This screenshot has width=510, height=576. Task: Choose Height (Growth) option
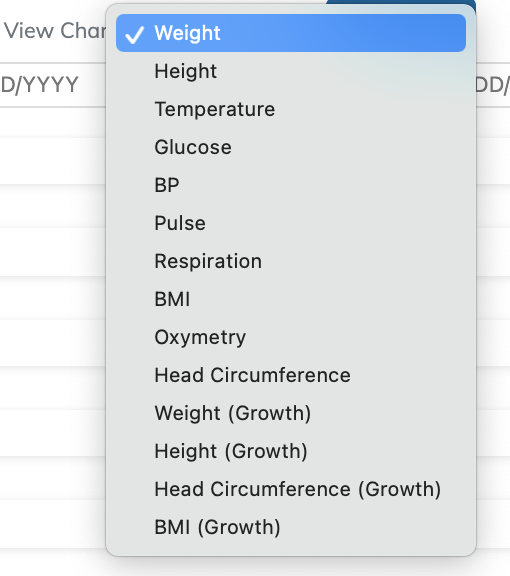[x=291, y=451]
